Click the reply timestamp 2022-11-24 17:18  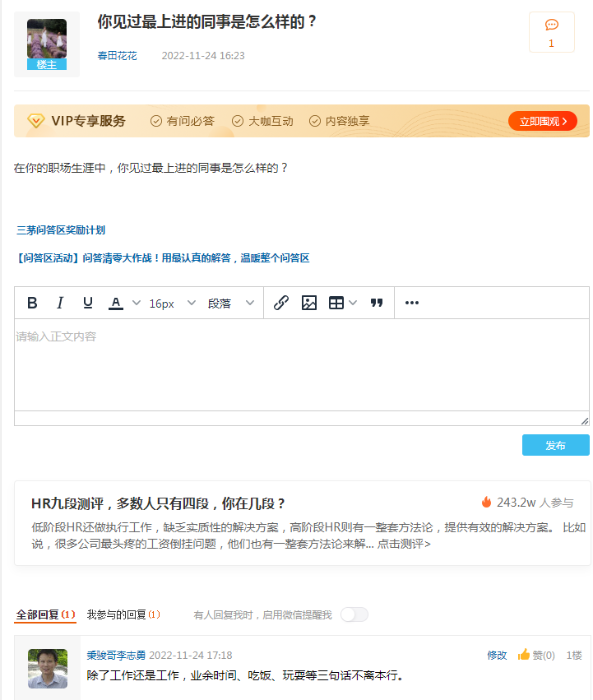(x=191, y=656)
